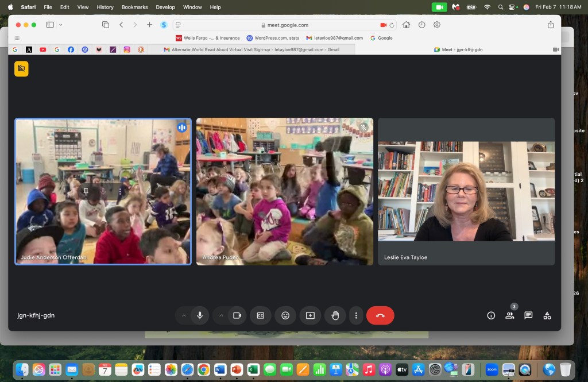The image size is (588, 382).
Task: Open the Wells Fargo bookmark link
Action: tap(207, 38)
